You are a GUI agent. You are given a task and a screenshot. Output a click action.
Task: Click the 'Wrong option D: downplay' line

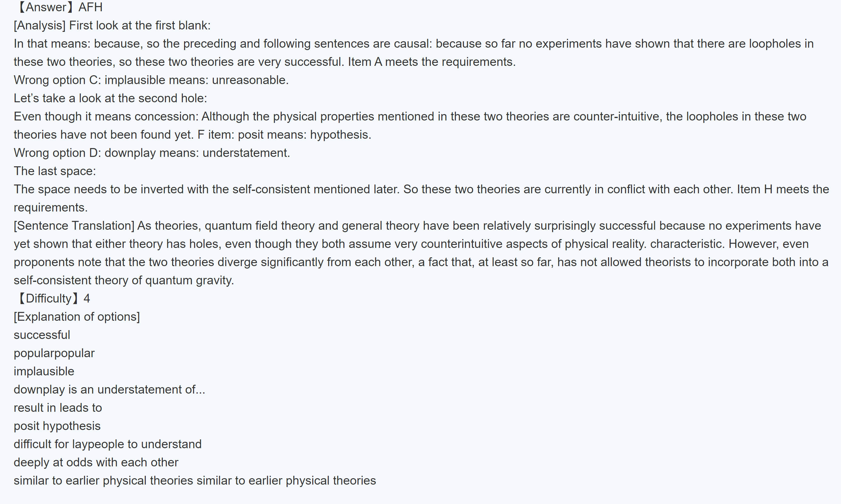[x=152, y=153]
